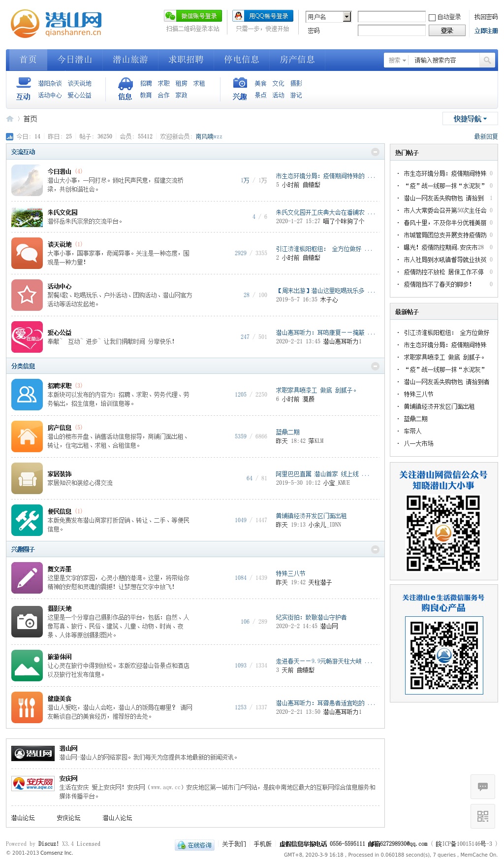
Task: Focus the 请输入搜索内容 search field
Action: [x=444, y=60]
